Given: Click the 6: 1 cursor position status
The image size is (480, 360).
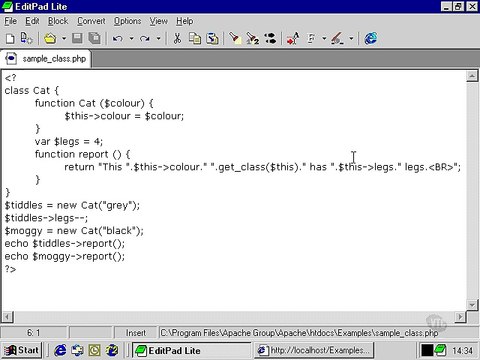Looking at the screenshot, I should tap(34, 333).
